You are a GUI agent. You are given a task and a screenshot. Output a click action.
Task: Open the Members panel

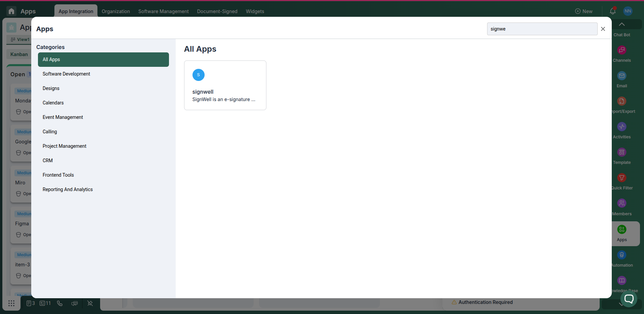(x=622, y=203)
